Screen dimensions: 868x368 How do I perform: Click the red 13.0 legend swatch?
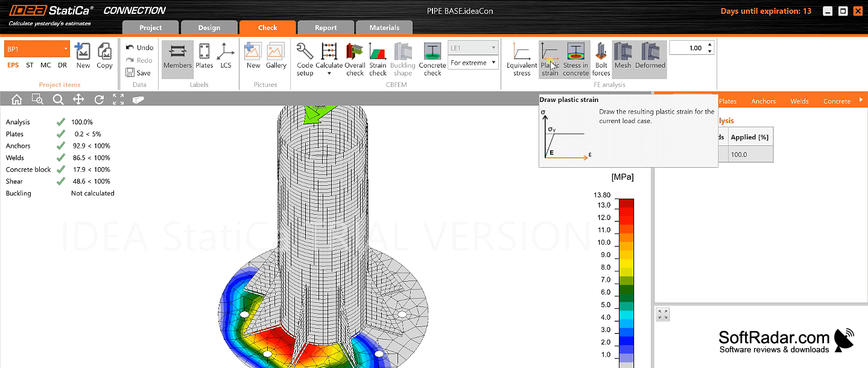pyautogui.click(x=626, y=205)
